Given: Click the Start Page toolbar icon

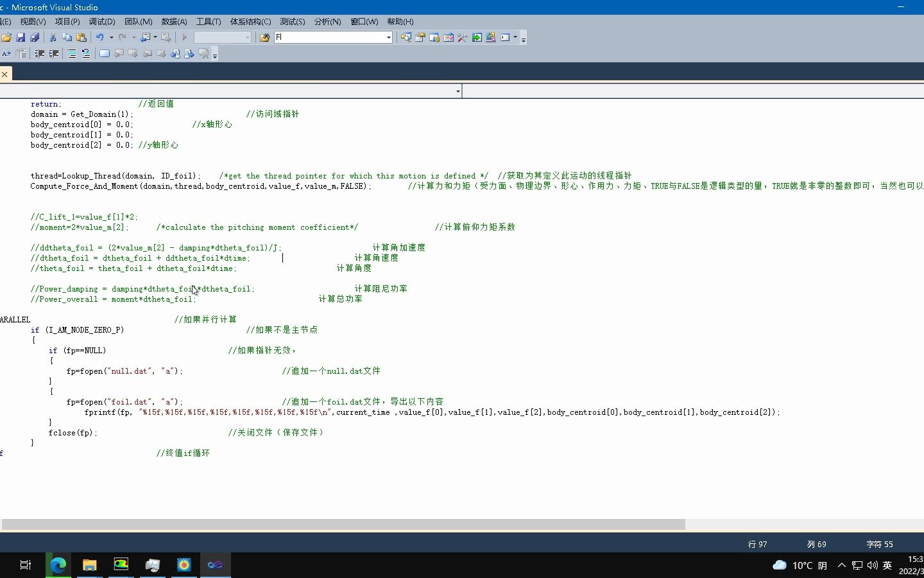Looking at the screenshot, I should [x=477, y=37].
